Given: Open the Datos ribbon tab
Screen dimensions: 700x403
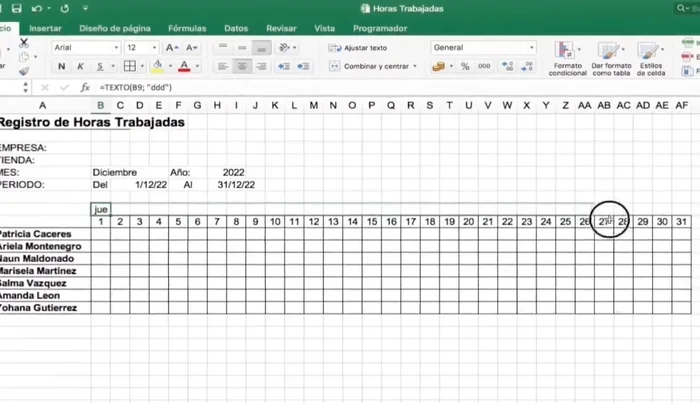Looking at the screenshot, I should pyautogui.click(x=236, y=28).
